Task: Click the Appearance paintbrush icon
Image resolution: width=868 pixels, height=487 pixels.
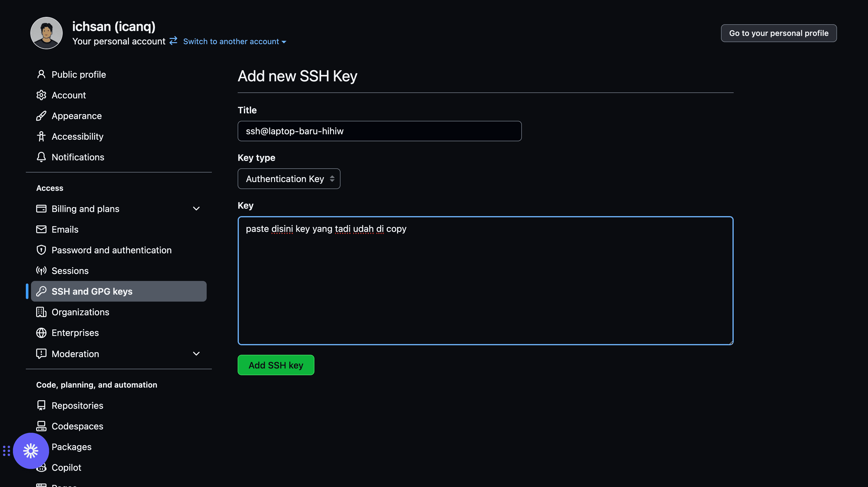Action: coord(41,116)
